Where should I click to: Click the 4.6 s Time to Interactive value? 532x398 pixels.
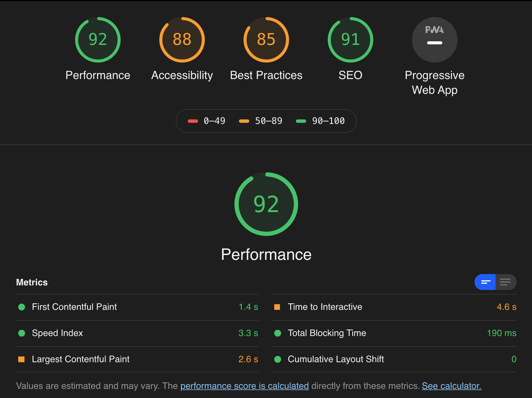(507, 307)
